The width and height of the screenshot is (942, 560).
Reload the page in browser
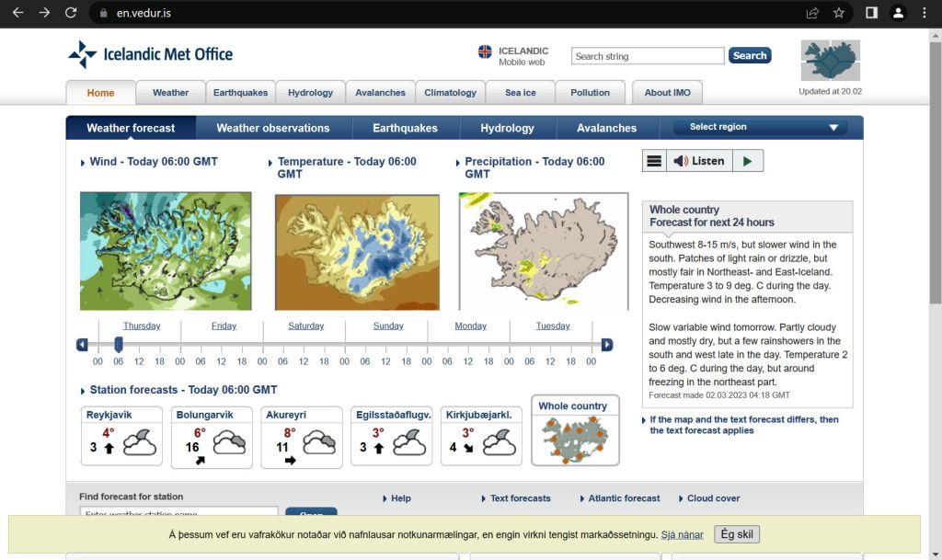pos(71,13)
